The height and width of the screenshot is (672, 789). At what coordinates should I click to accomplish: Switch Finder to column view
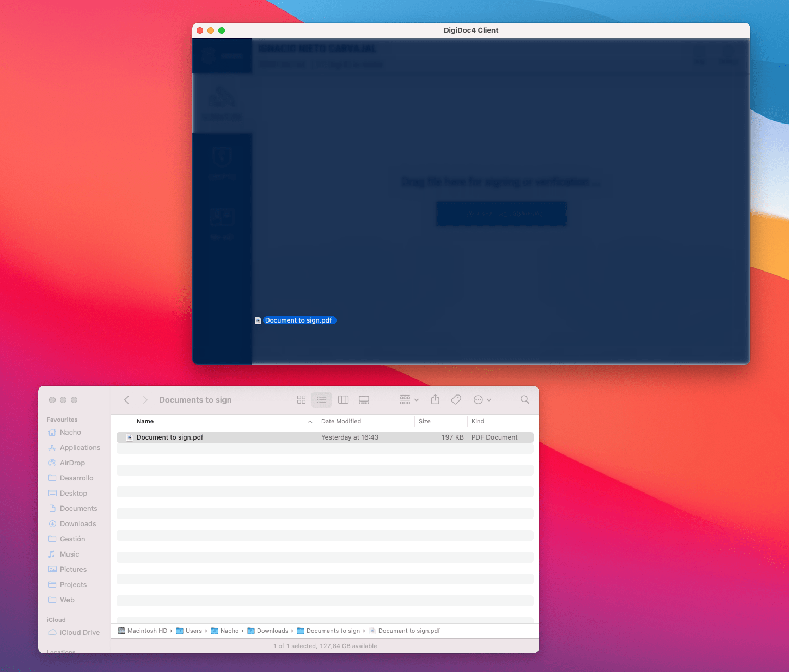(343, 400)
